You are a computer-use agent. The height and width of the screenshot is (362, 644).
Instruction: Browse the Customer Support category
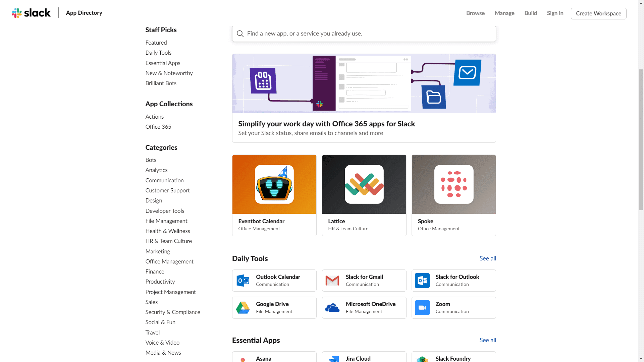[167, 190]
